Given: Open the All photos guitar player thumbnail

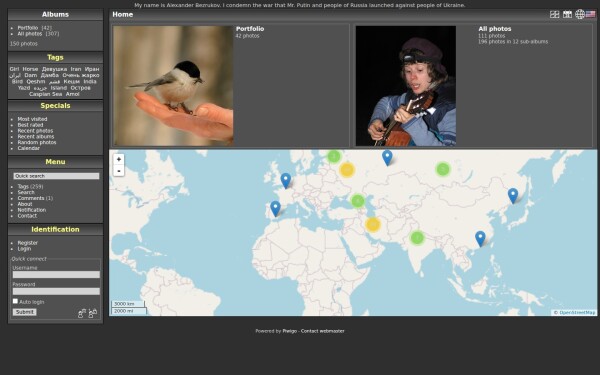Looking at the screenshot, I should (x=406, y=86).
